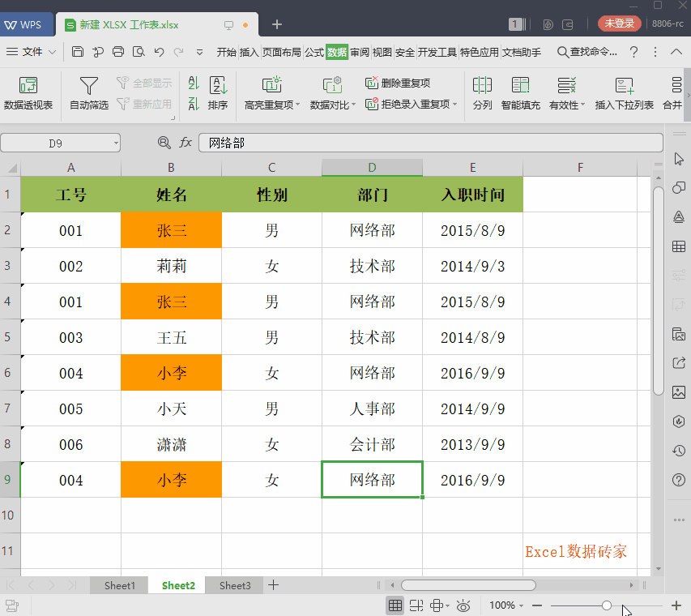Expand the 高亮重复项 dropdown
Viewport: 691px width, 616px height.
pos(298,105)
